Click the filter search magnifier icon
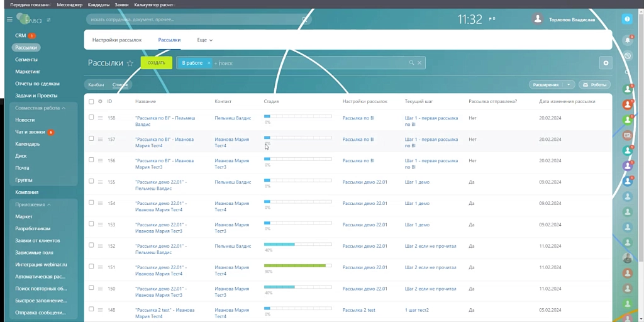The width and height of the screenshot is (644, 322). [x=411, y=63]
